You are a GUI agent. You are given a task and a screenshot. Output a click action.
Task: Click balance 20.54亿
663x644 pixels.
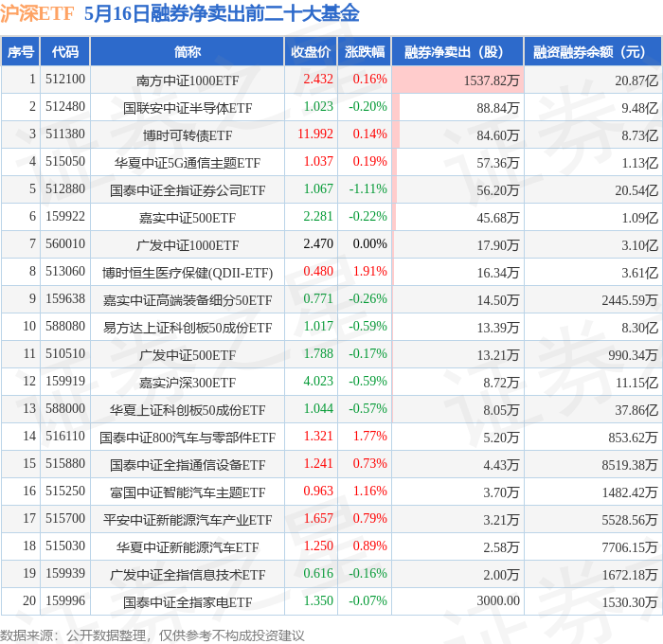[x=636, y=190]
